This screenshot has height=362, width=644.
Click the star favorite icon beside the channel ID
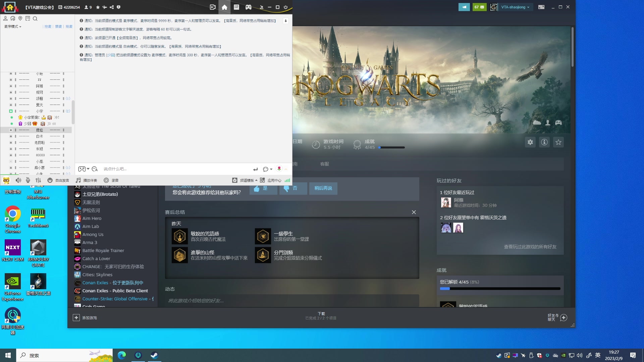(x=98, y=7)
